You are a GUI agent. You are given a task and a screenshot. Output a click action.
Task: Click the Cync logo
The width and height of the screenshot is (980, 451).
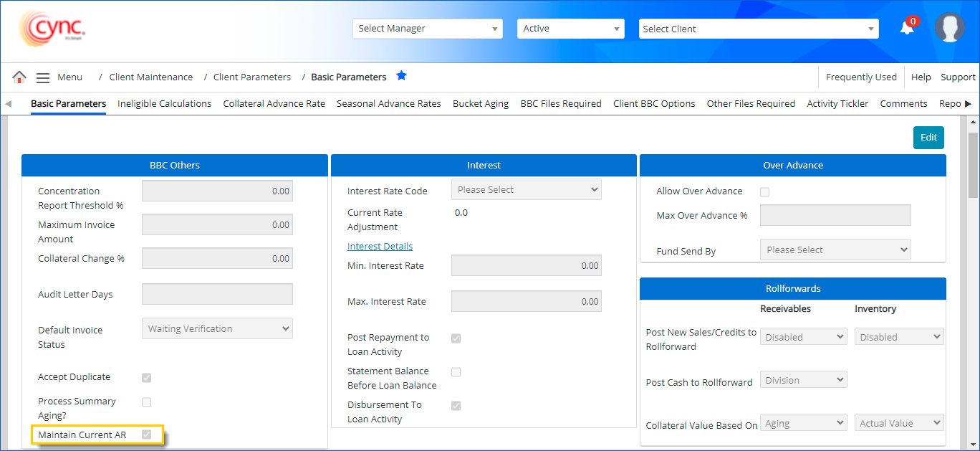pyautogui.click(x=53, y=29)
